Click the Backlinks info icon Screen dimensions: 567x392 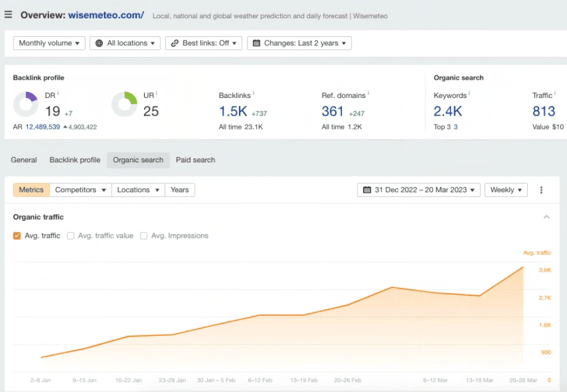(253, 94)
